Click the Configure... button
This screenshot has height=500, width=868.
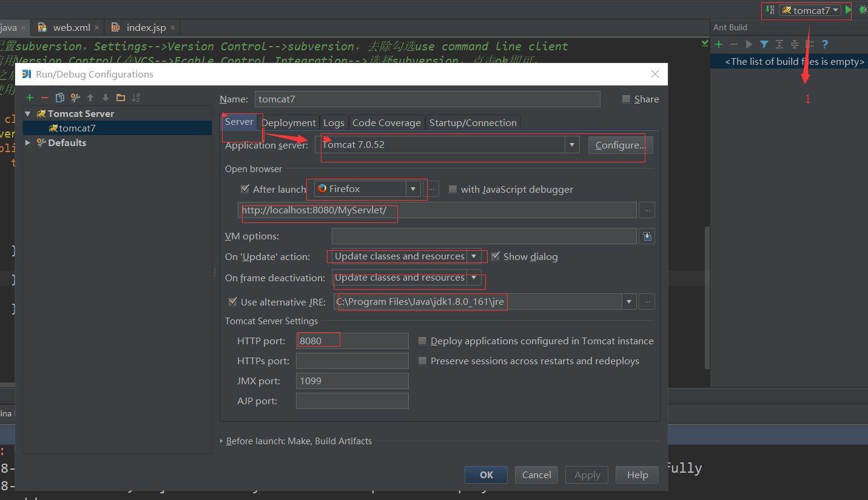click(x=621, y=145)
